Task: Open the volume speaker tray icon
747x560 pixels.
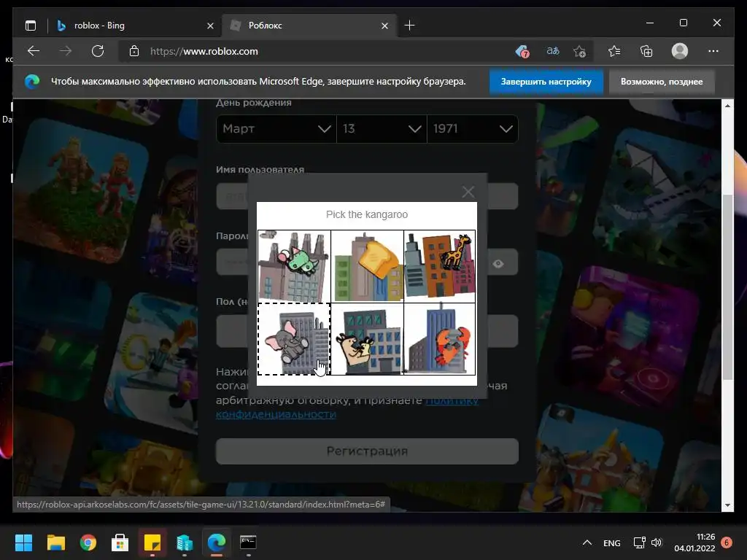Action: click(x=657, y=542)
